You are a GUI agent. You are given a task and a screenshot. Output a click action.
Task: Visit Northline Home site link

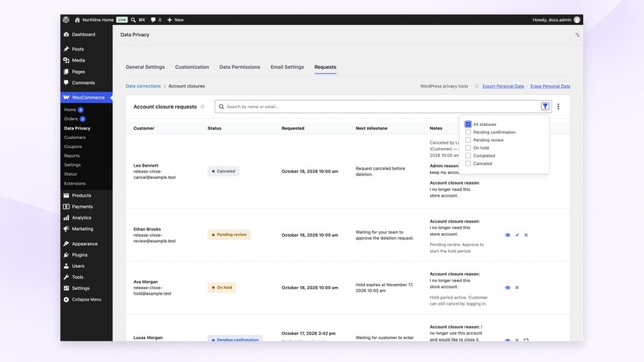(94, 20)
